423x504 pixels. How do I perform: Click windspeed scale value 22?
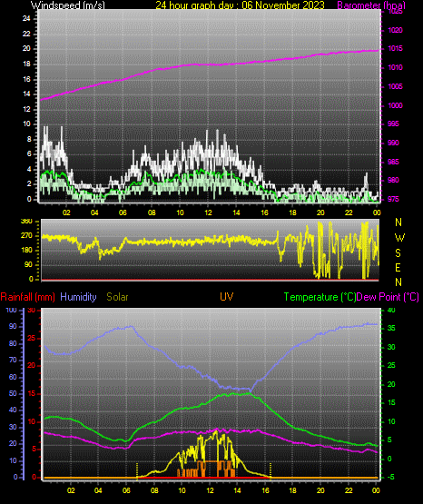point(26,34)
